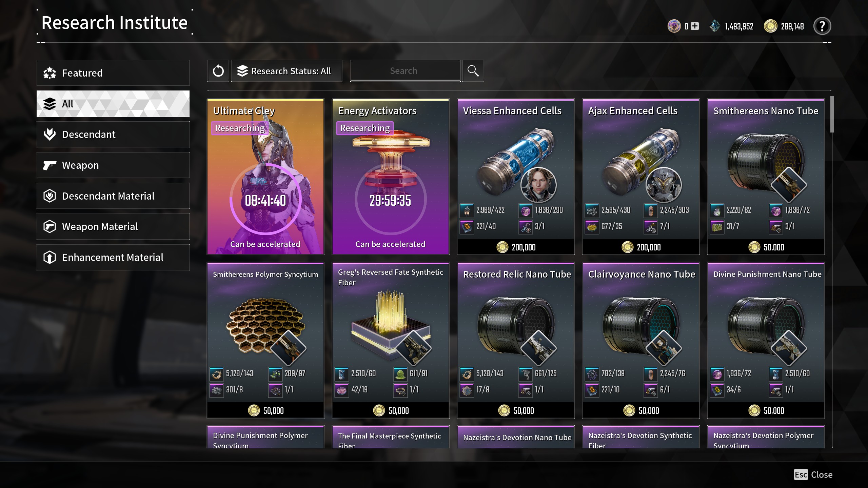
Task: Click the Esc Close button
Action: (813, 474)
